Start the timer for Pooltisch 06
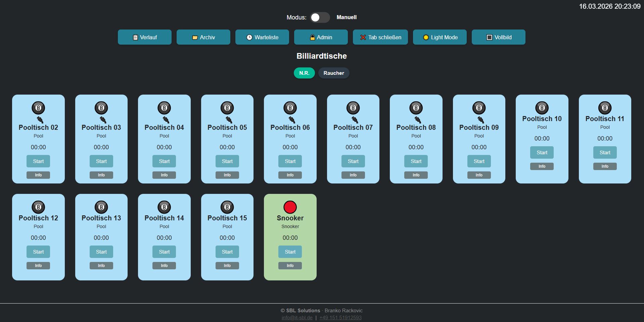The height and width of the screenshot is (322, 644). (290, 161)
